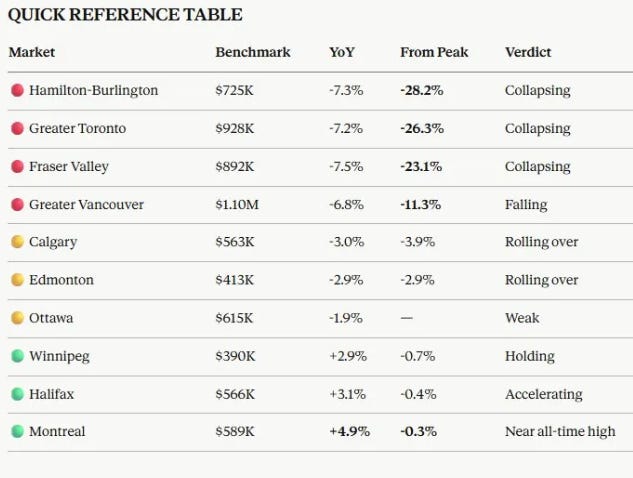Click the $1.10M benchmark value
Image resolution: width=633 pixels, height=478 pixels.
click(x=237, y=204)
